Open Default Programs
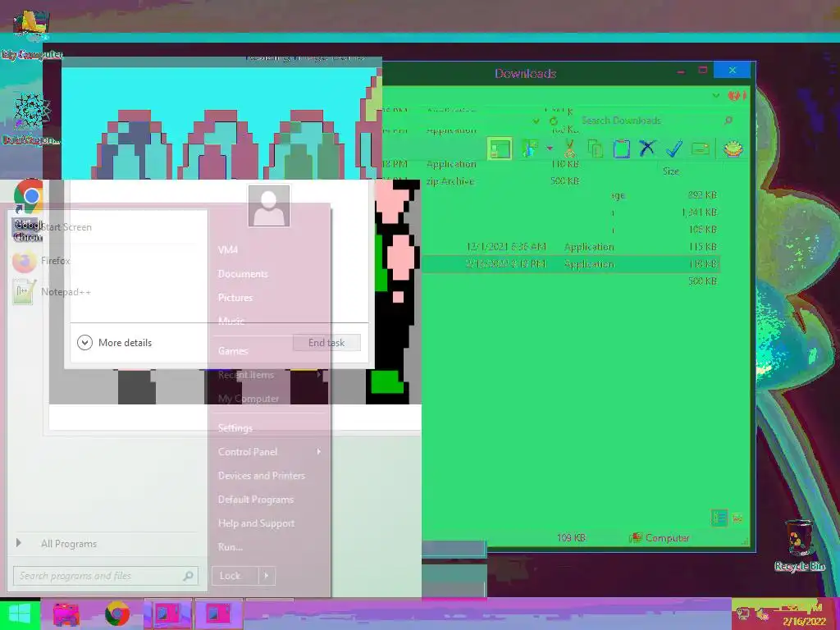The image size is (840, 630). tap(256, 500)
